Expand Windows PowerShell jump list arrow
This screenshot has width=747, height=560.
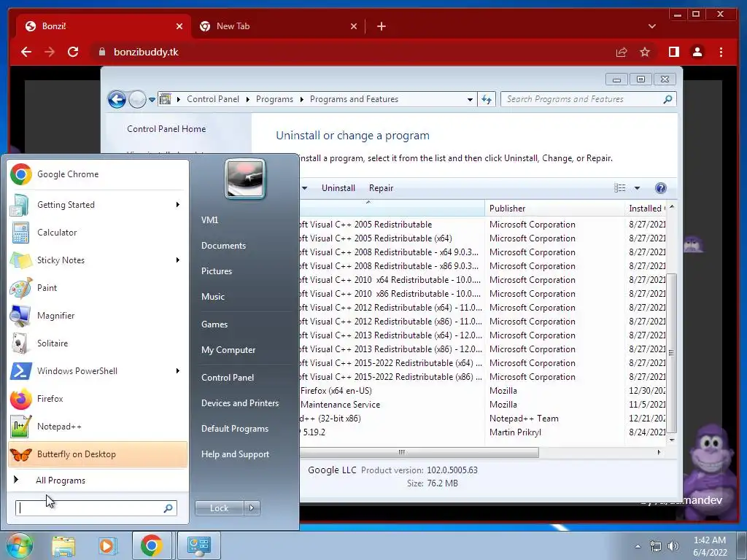tap(178, 371)
